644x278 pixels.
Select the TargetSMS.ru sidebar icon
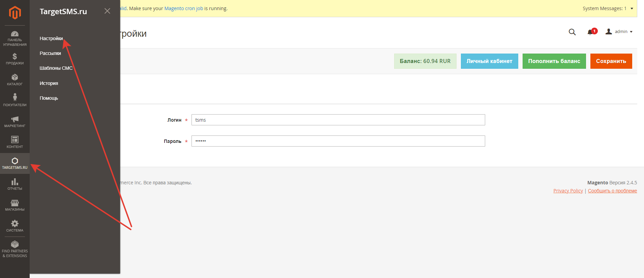tap(15, 163)
